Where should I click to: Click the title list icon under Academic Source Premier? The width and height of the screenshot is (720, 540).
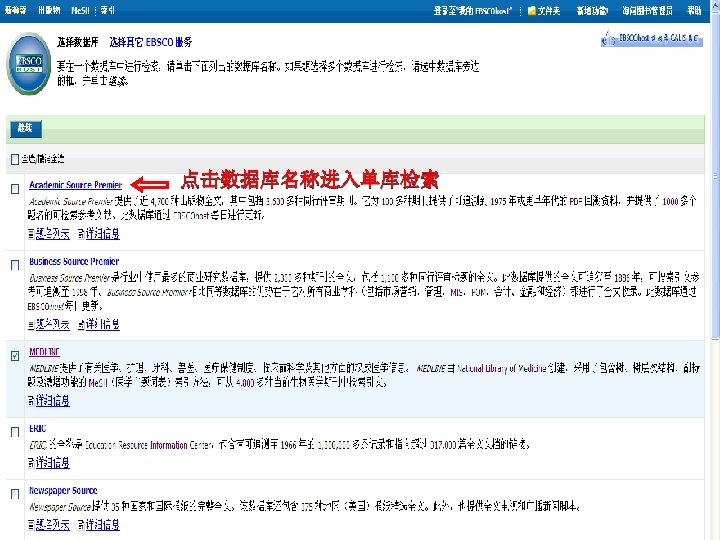coord(31,234)
